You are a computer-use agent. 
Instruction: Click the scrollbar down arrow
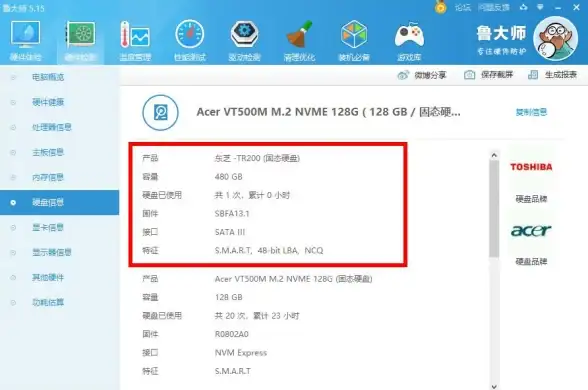(494, 386)
